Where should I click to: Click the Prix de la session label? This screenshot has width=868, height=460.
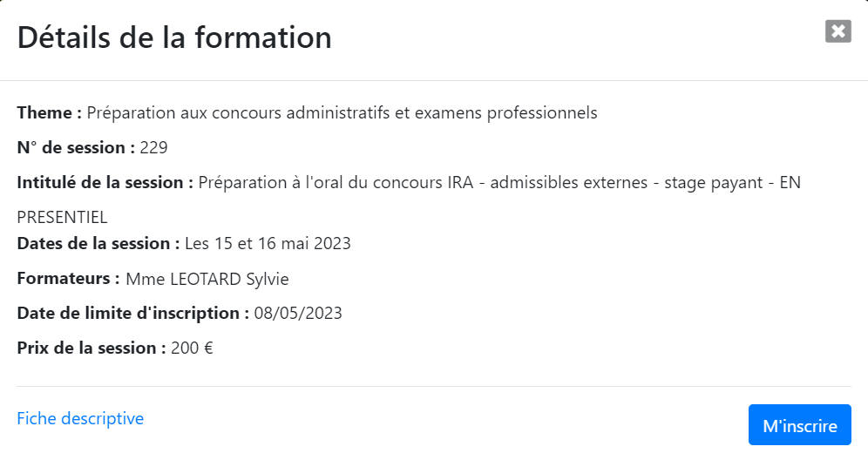click(92, 348)
